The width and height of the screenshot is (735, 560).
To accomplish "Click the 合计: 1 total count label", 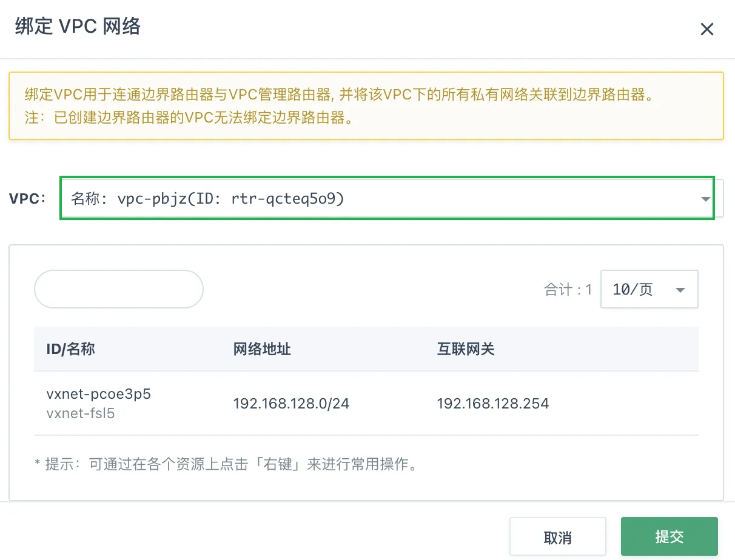I will pyautogui.click(x=568, y=290).
